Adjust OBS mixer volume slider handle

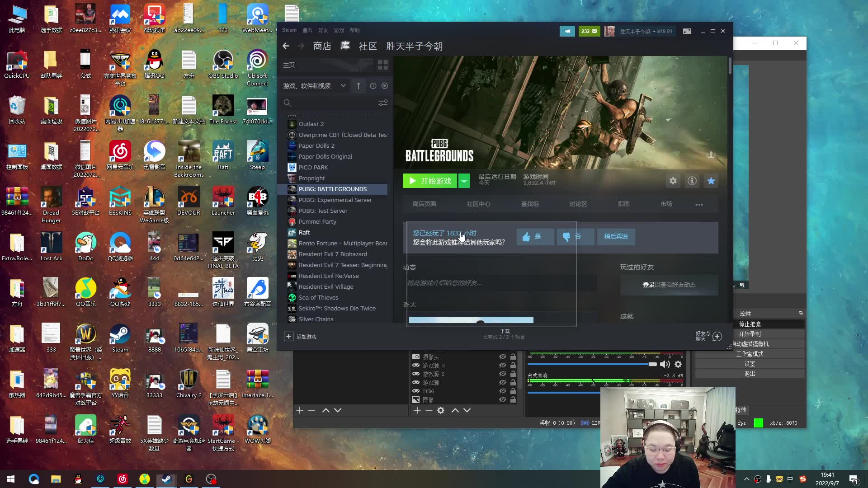pyautogui.click(x=653, y=364)
